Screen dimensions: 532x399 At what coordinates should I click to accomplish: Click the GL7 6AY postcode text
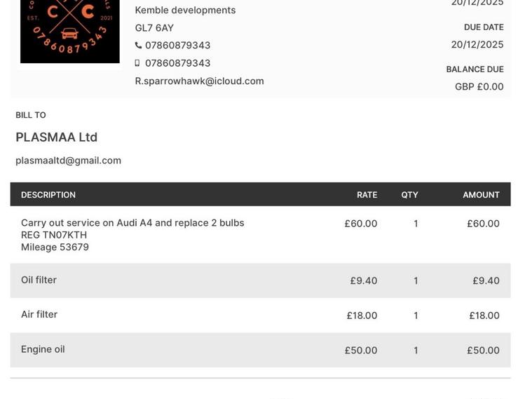pos(154,28)
